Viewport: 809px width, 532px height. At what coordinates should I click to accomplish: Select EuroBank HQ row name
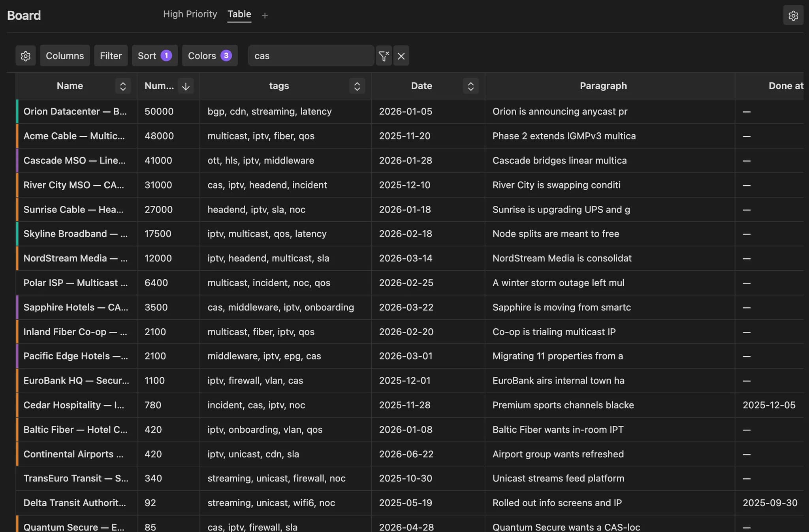pos(76,380)
